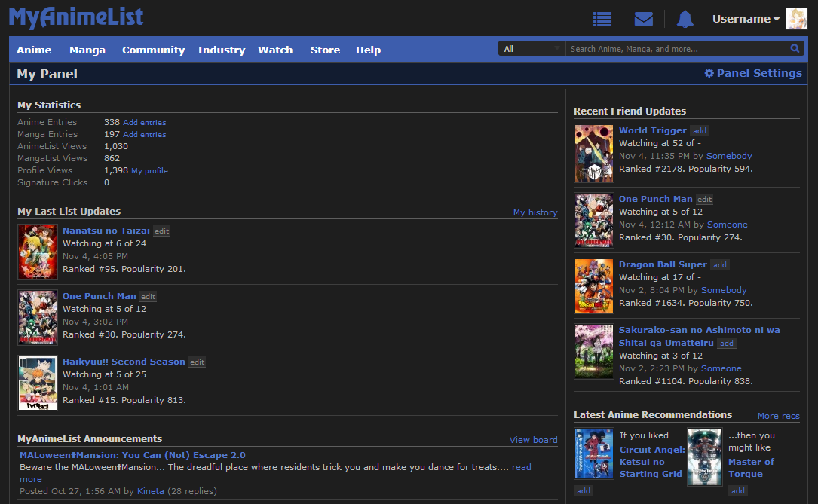Open the Industry menu

click(221, 50)
